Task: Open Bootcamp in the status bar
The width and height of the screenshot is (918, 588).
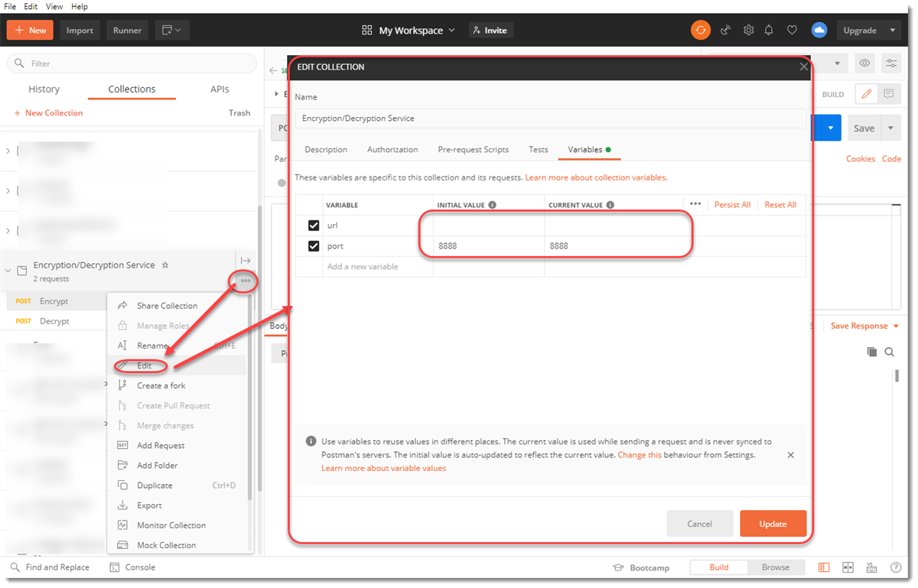Action: tap(641, 567)
